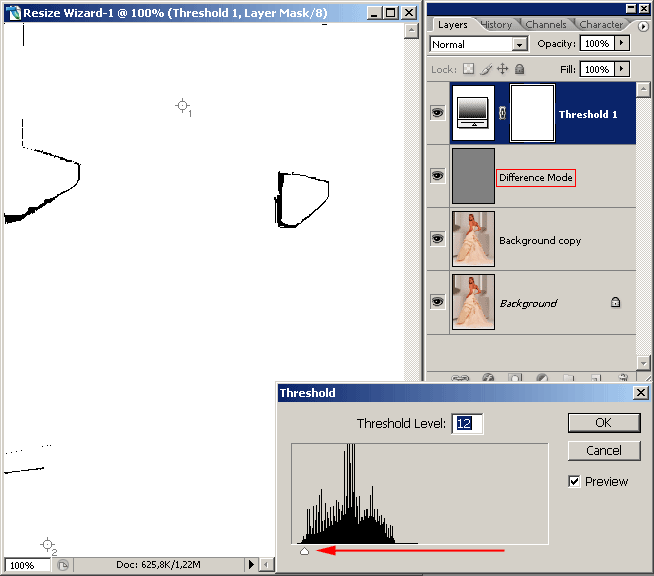Viewport: 654px width, 576px height.
Task: Click Threshold adjustment layer thumbnail icon
Action: click(x=474, y=114)
